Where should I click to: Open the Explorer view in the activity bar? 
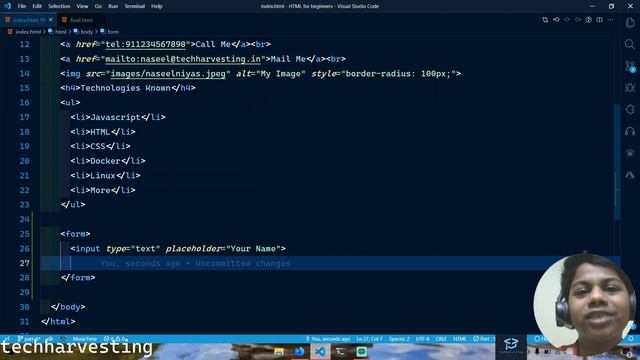coord(630,22)
